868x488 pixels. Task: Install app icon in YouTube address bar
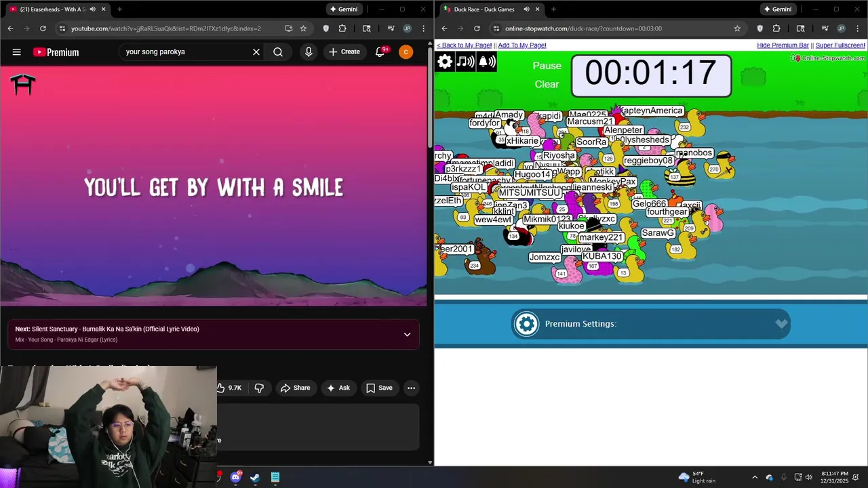(288, 28)
